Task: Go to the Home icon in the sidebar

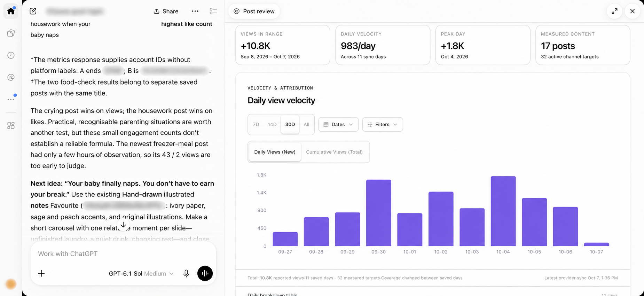Action: tap(11, 11)
